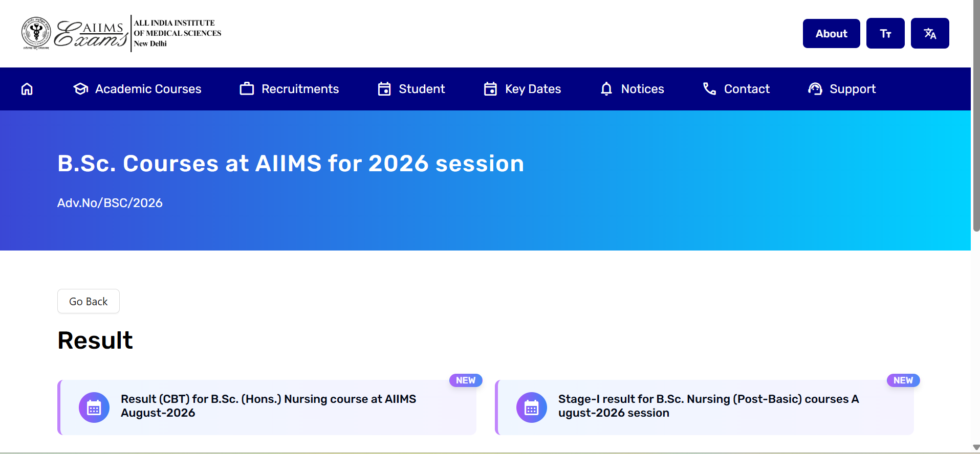Open the Support menu

(x=842, y=89)
